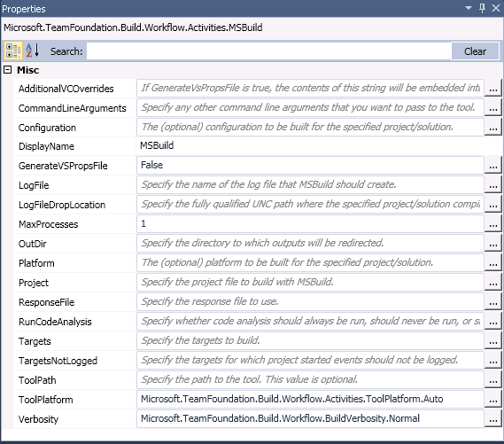Viewport: 504px width, 444px height.
Task: Select the MaxProcesses property name
Action: [x=48, y=224]
